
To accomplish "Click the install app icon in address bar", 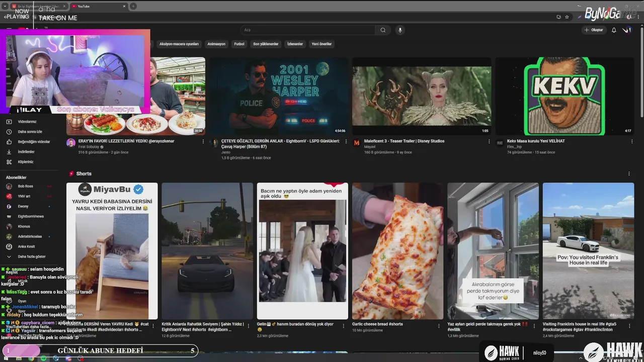I will [558, 17].
